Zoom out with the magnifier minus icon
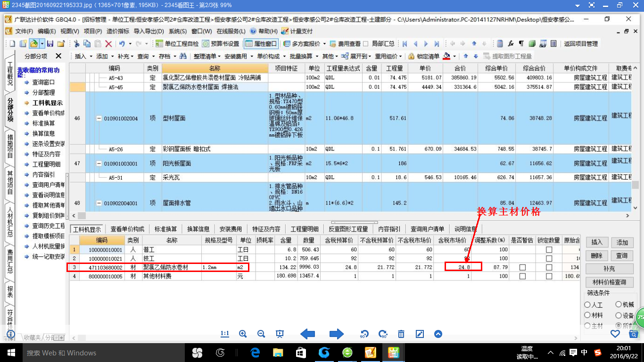 coord(261,334)
